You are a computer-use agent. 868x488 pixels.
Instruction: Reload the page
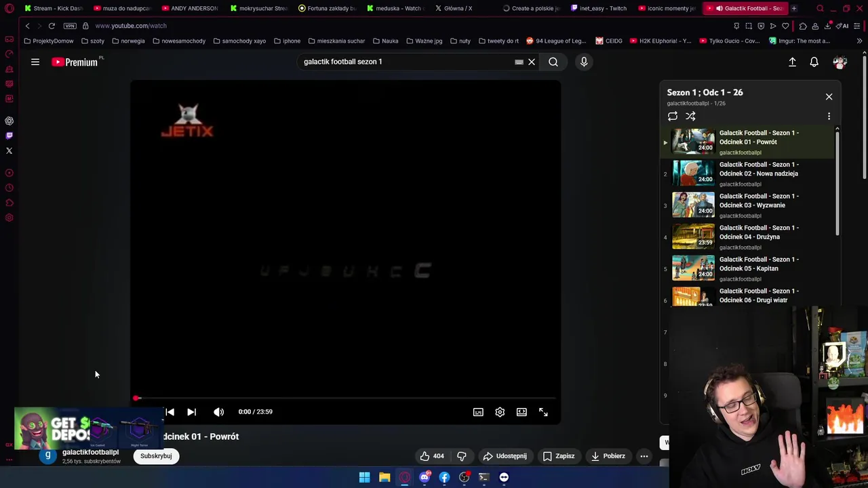52,26
